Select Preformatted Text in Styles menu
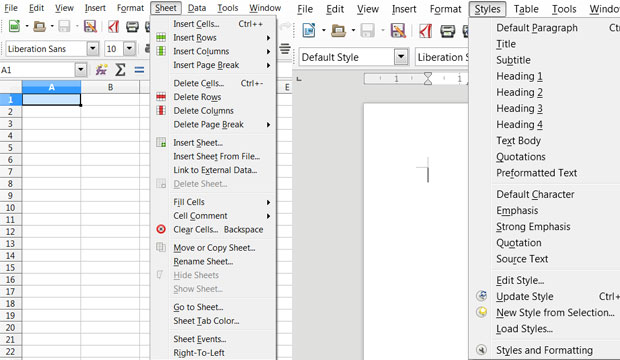The image size is (620, 360). [x=537, y=172]
